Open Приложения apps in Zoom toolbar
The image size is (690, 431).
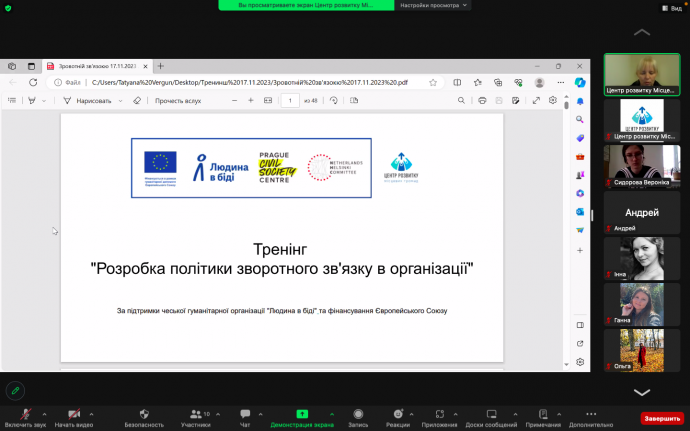(x=440, y=415)
